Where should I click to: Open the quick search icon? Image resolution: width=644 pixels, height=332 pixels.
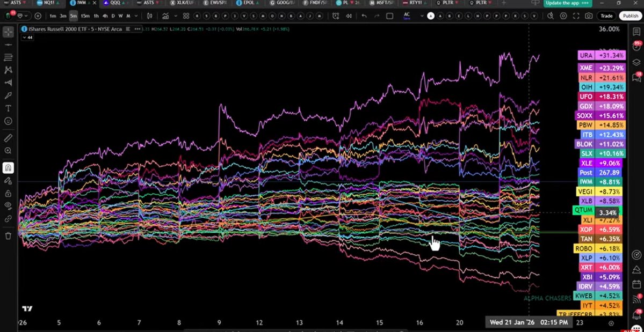[551, 16]
